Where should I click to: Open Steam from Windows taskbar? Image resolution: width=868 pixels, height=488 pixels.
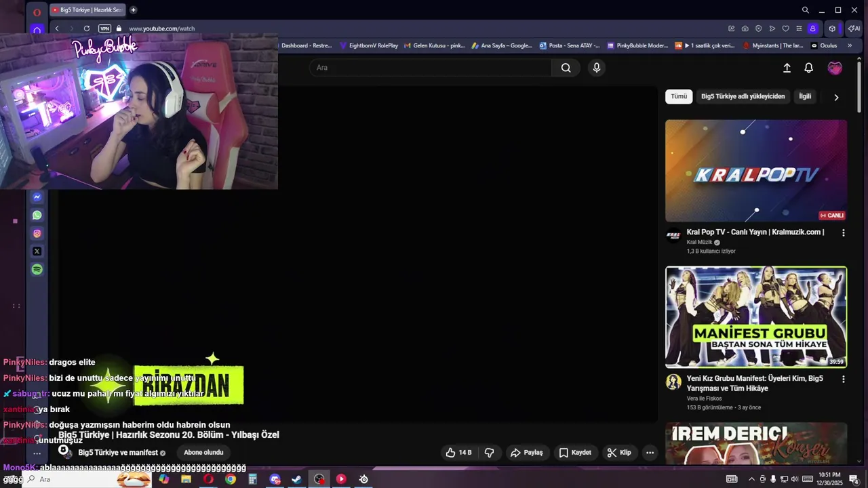pos(296,479)
